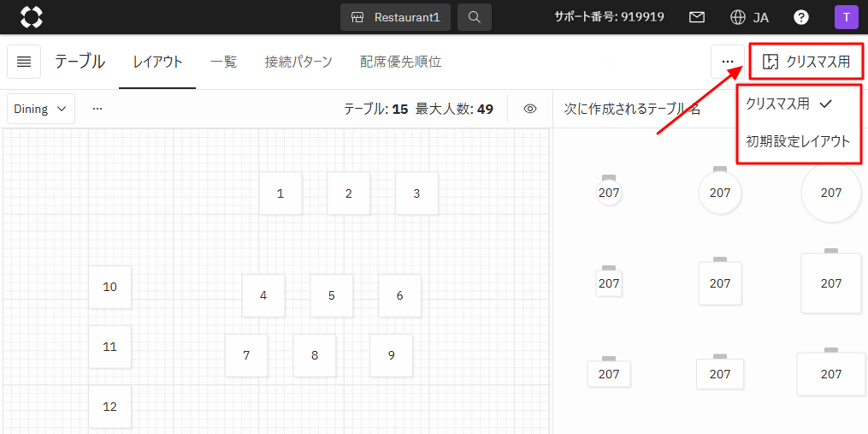Click the search magnifier button

point(475,17)
